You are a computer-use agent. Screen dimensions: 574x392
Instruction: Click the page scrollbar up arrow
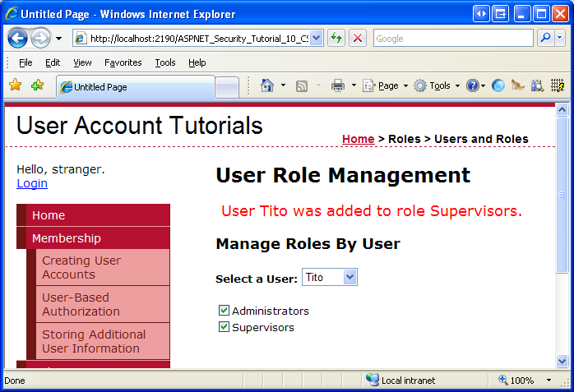click(x=562, y=109)
